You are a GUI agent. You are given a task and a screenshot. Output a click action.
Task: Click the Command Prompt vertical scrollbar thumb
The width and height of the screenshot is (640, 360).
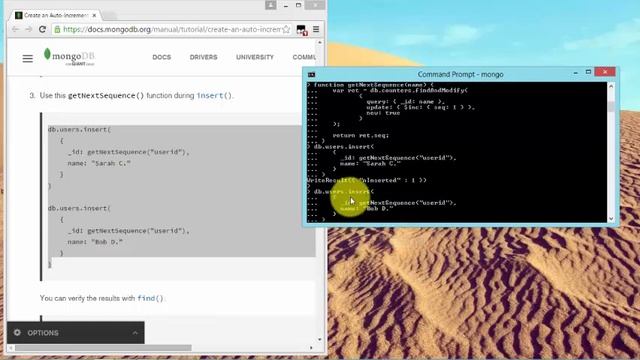pos(611,106)
